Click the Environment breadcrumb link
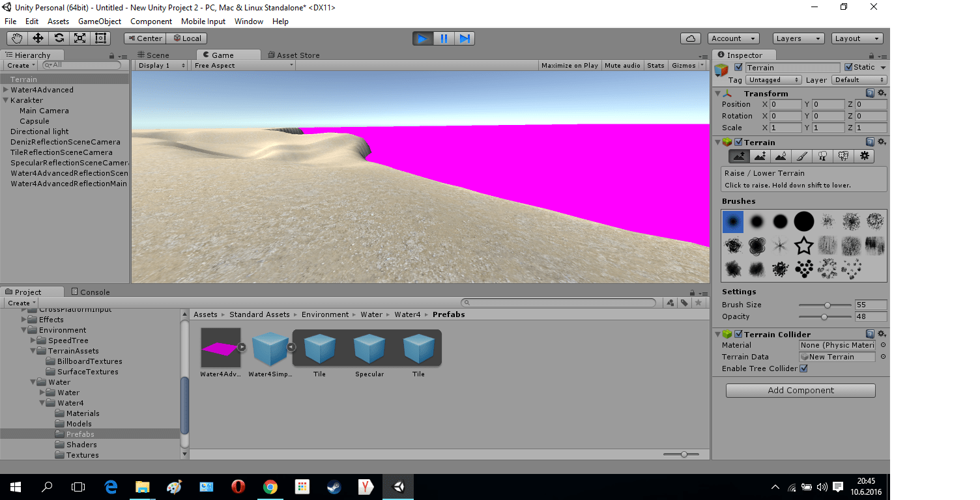This screenshot has width=980, height=500. (x=325, y=314)
